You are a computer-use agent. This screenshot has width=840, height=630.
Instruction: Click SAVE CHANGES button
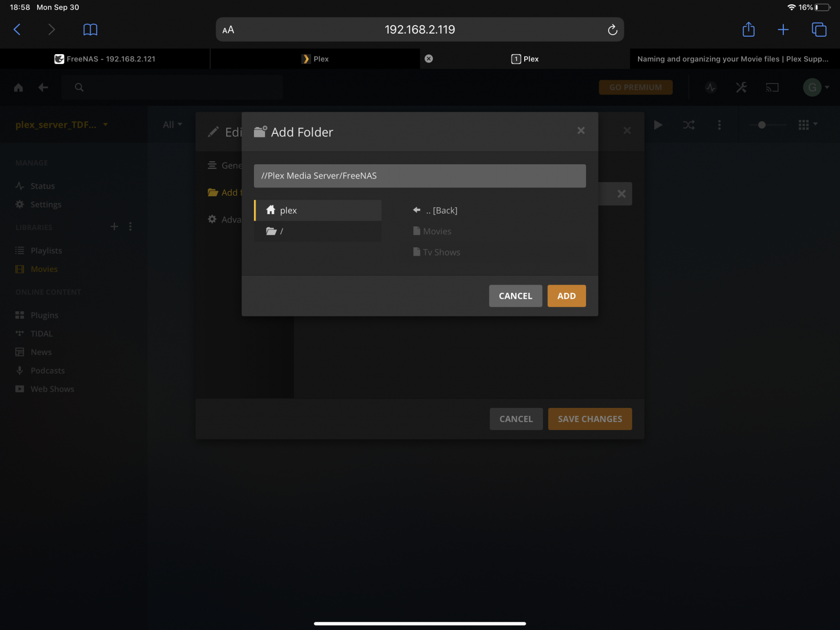click(x=590, y=419)
